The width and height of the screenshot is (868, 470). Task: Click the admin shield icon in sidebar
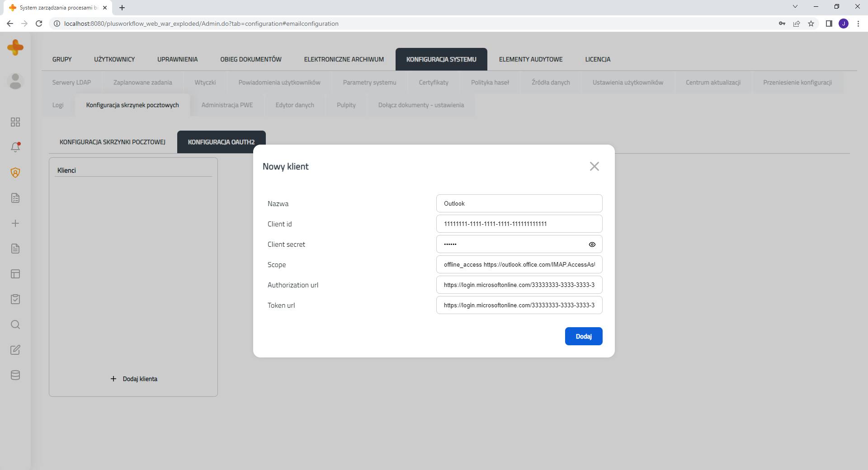15,173
